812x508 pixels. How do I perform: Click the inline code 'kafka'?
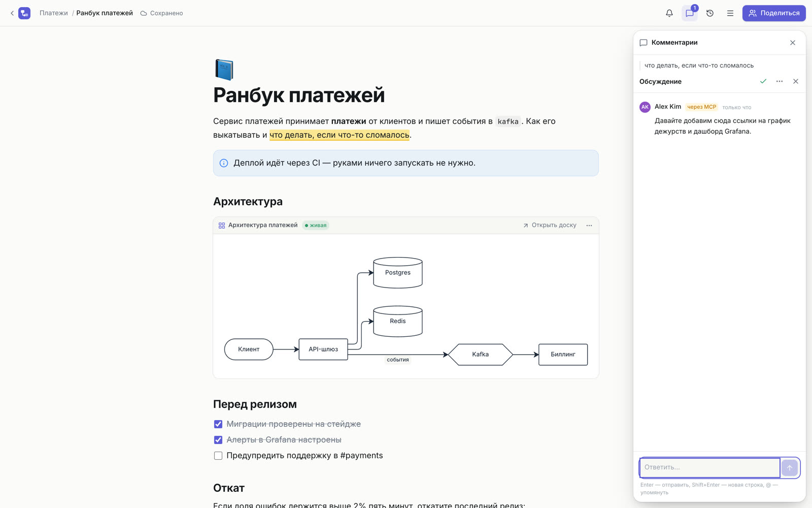coord(508,121)
